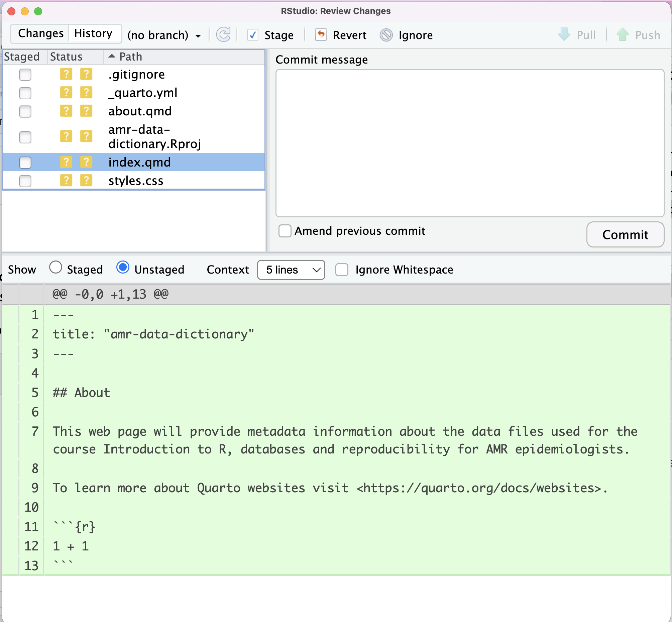Click the Revert arrow icon
672x622 pixels.
tap(321, 35)
